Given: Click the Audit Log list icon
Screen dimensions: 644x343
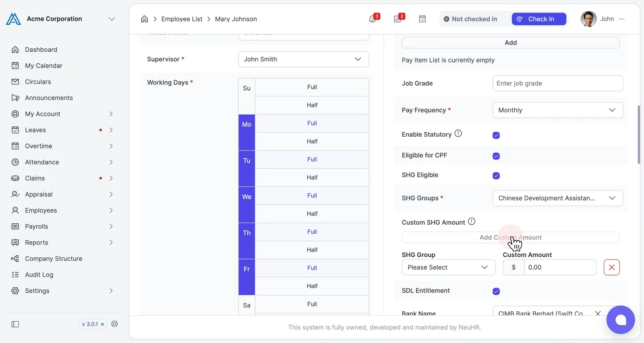Looking at the screenshot, I should pyautogui.click(x=15, y=275).
